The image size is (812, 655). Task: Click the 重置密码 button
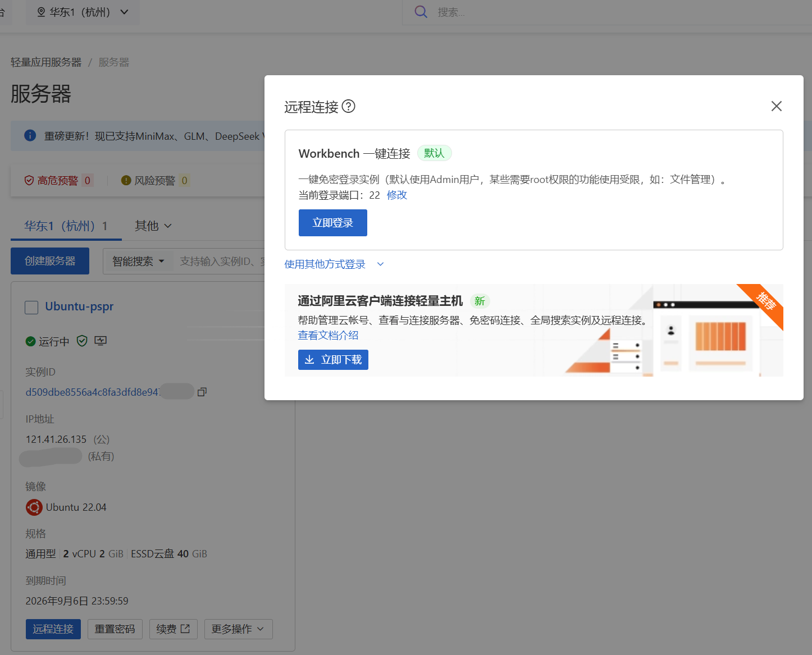coord(115,629)
